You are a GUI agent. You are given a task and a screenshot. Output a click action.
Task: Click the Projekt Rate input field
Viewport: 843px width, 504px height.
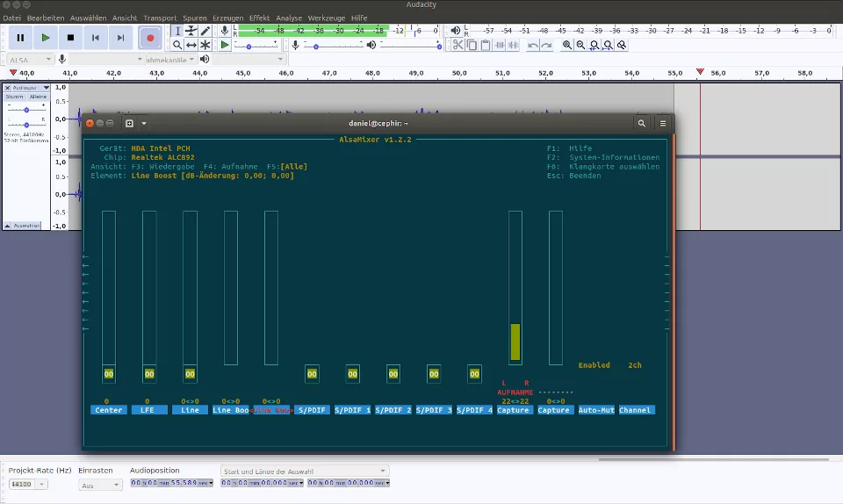pos(21,485)
